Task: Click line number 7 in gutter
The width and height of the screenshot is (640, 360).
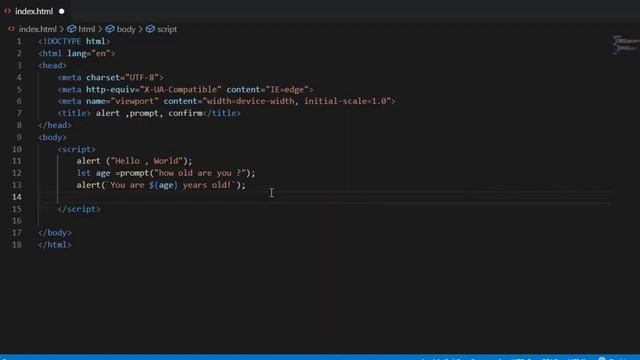Action: coord(19,113)
